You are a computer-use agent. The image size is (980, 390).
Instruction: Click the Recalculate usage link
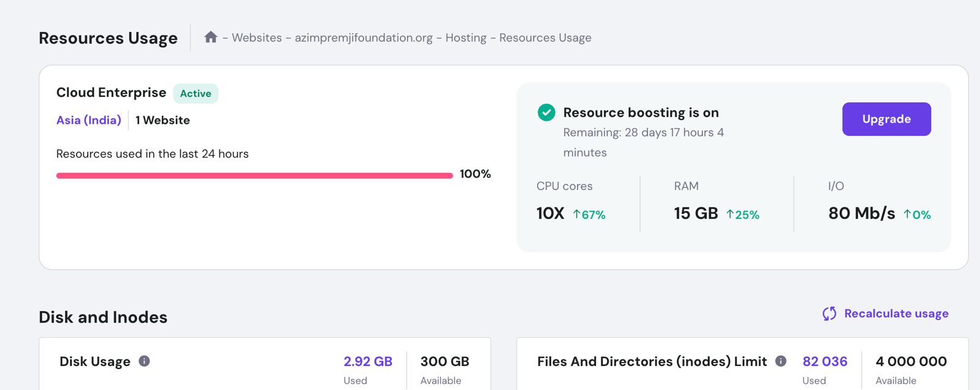tap(896, 314)
